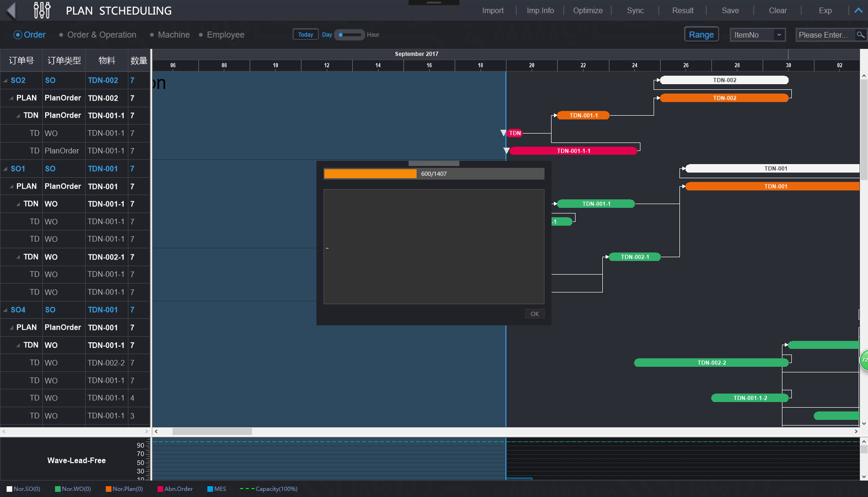The image size is (868, 497).
Task: Select the green TDN-001-1 Gantt bar
Action: 596,204
